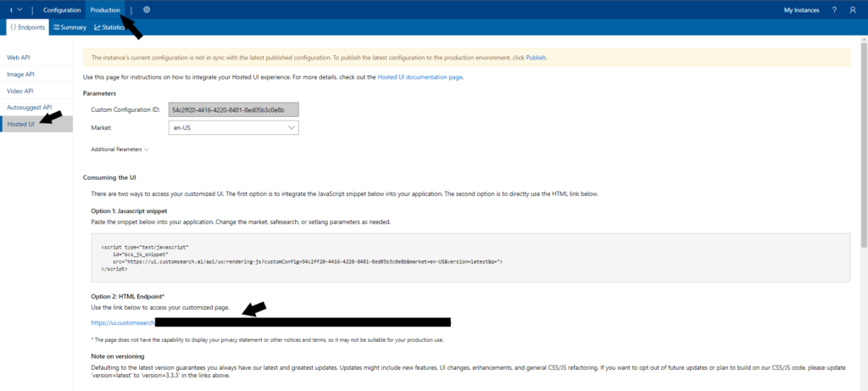Select Autosuggest API in the sidebar
The width and height of the screenshot is (868, 391).
[30, 108]
